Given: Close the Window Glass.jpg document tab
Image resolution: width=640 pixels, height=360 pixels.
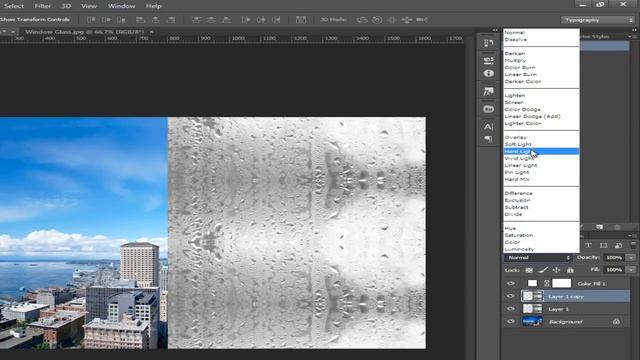Looking at the screenshot, I should [x=151, y=31].
